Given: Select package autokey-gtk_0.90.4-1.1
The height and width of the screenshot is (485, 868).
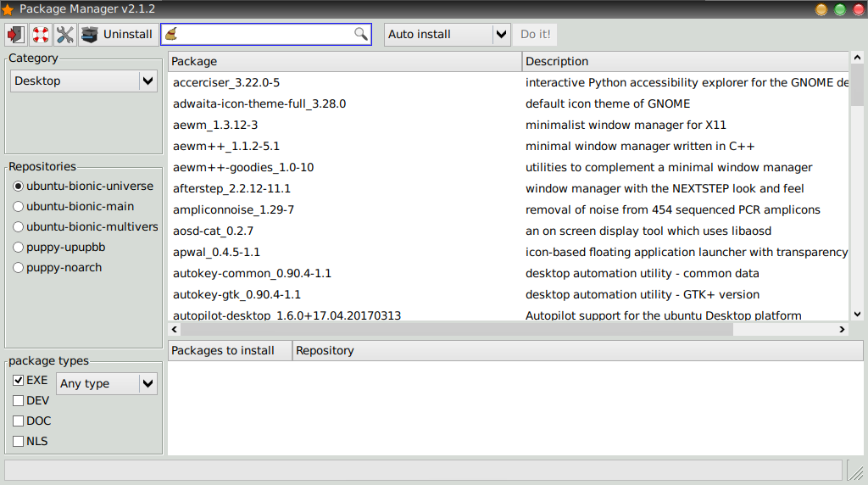Looking at the screenshot, I should pyautogui.click(x=237, y=294).
